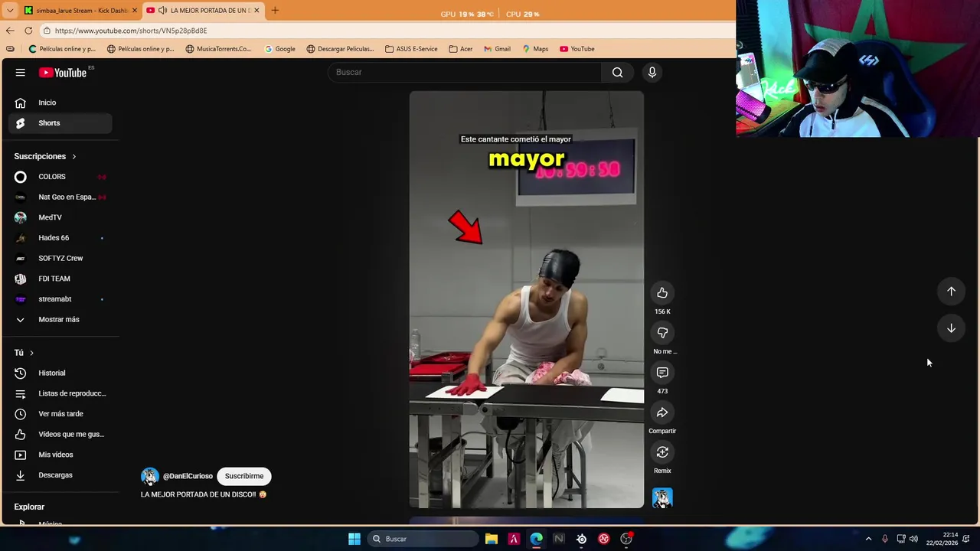Open the YouTube bookmark
Image resolution: width=980 pixels, height=551 pixels.
pyautogui.click(x=577, y=49)
